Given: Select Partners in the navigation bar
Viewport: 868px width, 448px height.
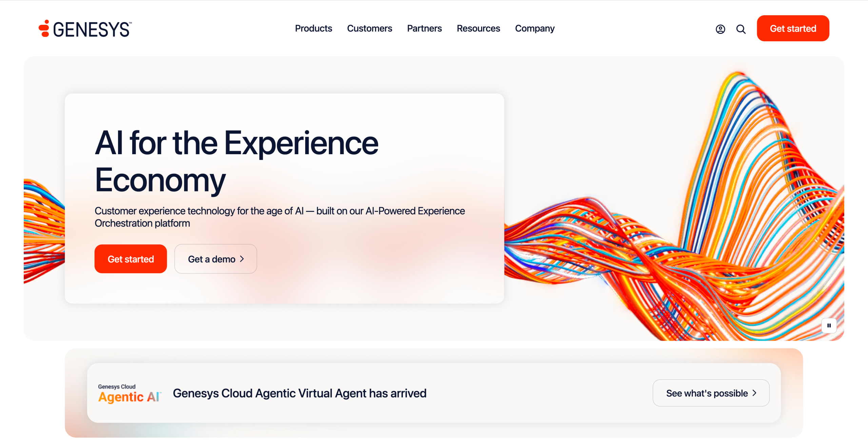Looking at the screenshot, I should pos(424,28).
